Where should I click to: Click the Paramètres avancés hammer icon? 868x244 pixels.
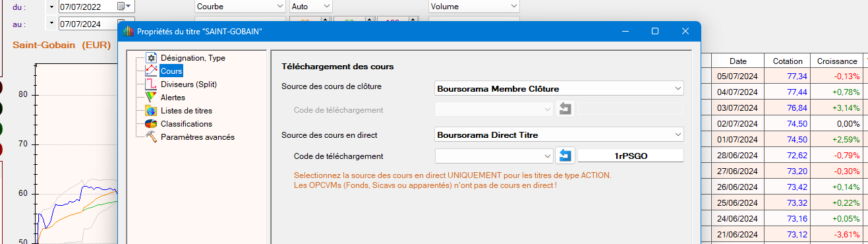[x=151, y=137]
